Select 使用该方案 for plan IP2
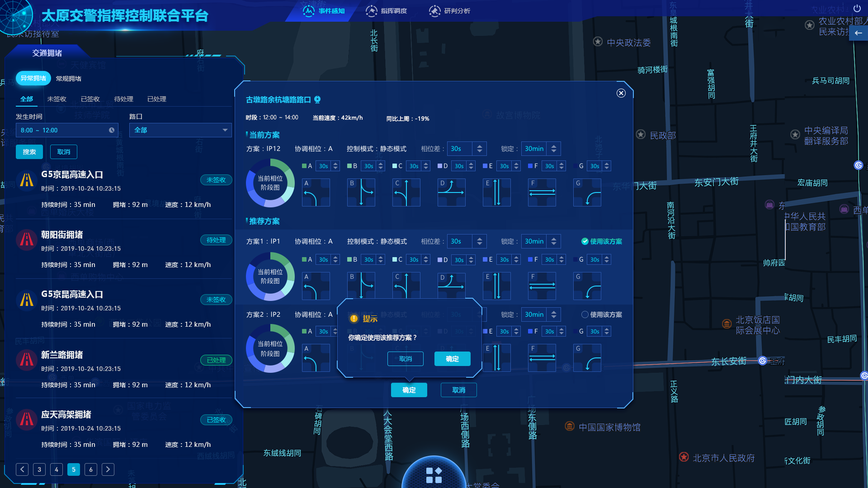 click(601, 314)
